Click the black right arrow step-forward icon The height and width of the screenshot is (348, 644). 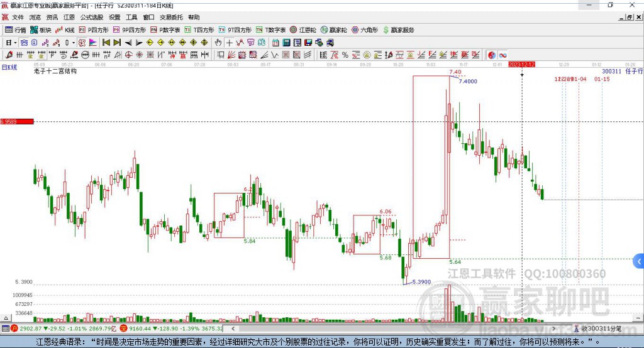coord(139,43)
